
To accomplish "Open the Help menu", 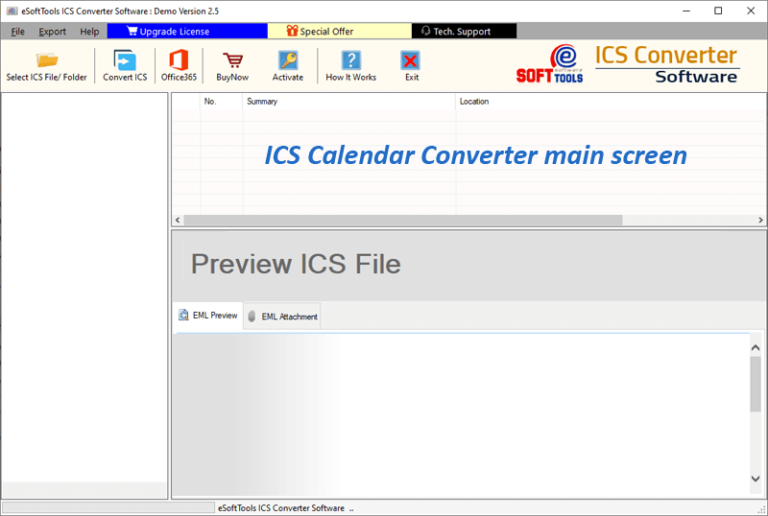I will tap(90, 31).
